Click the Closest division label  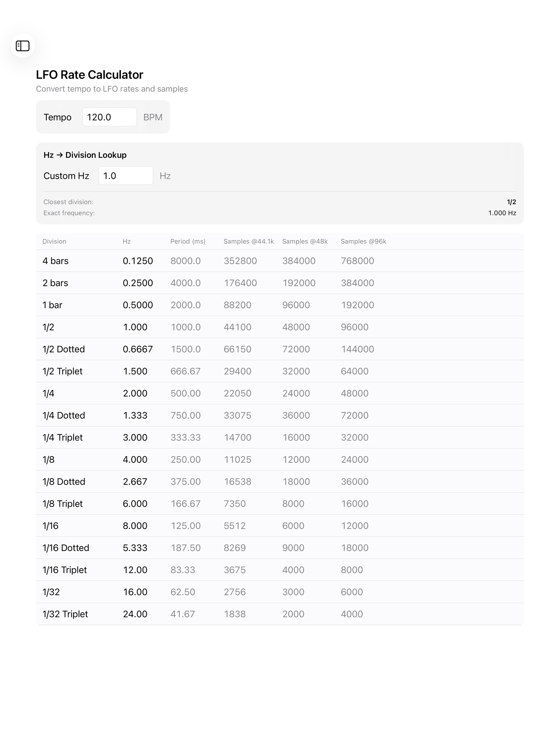coord(68,202)
